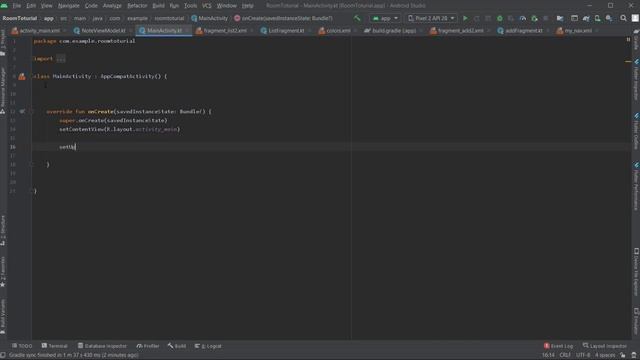Open the Tools menu

pyautogui.click(x=190, y=6)
